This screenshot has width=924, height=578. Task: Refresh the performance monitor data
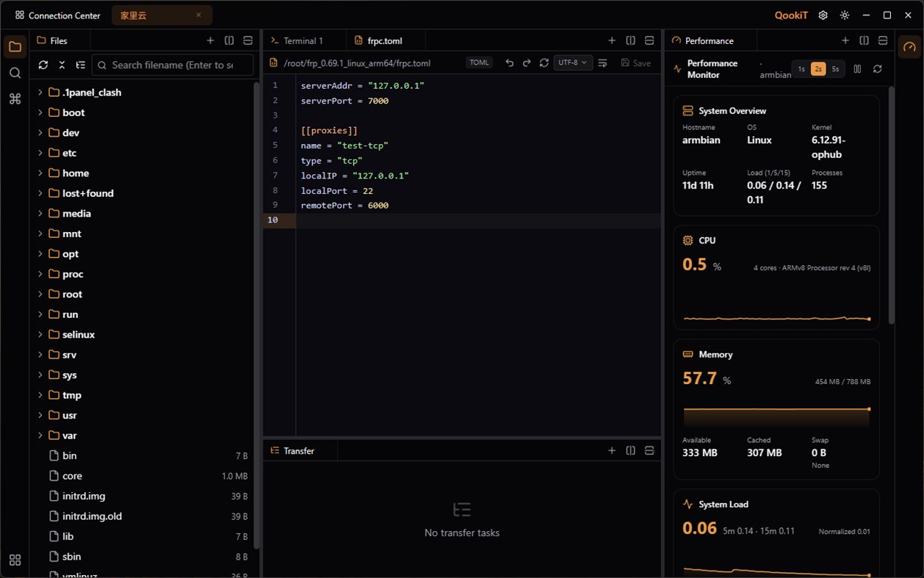pyautogui.click(x=877, y=68)
